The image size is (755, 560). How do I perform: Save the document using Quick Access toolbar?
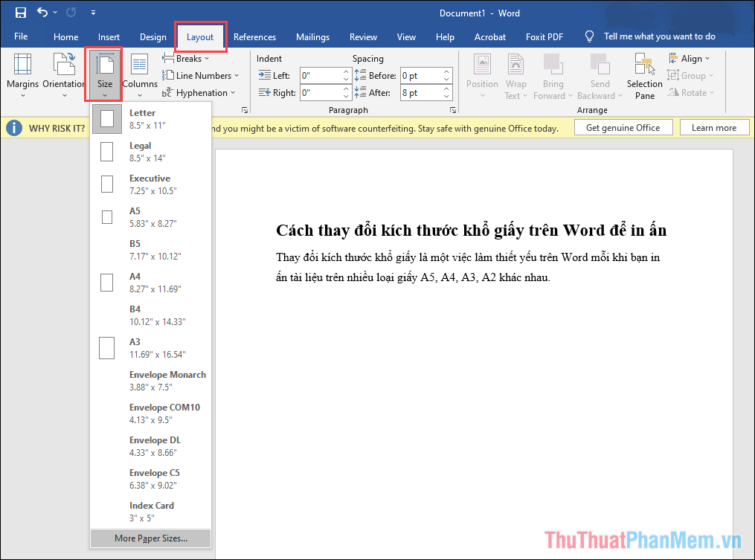click(x=20, y=12)
